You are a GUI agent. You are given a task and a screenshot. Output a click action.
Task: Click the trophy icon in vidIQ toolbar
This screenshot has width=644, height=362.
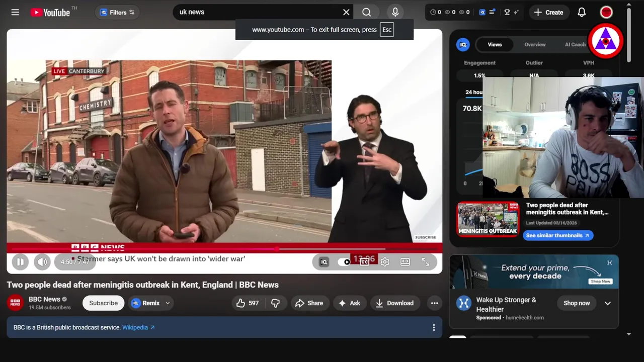[x=507, y=12]
